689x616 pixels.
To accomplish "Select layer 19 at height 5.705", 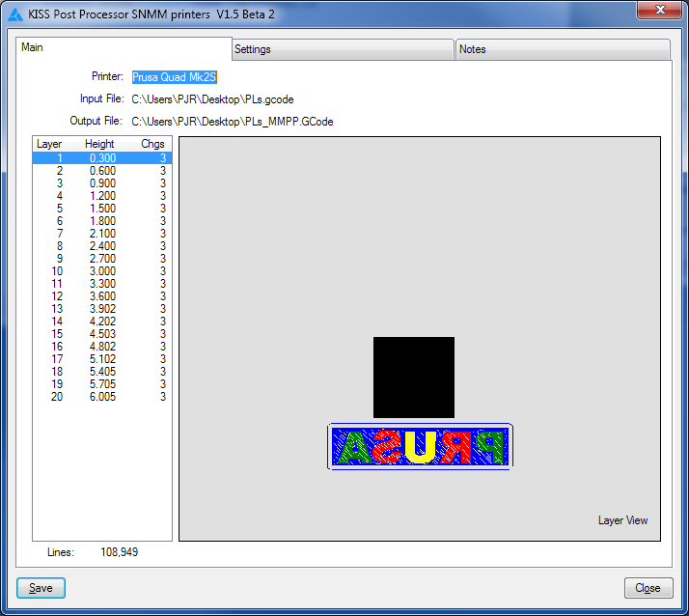I will (x=102, y=384).
